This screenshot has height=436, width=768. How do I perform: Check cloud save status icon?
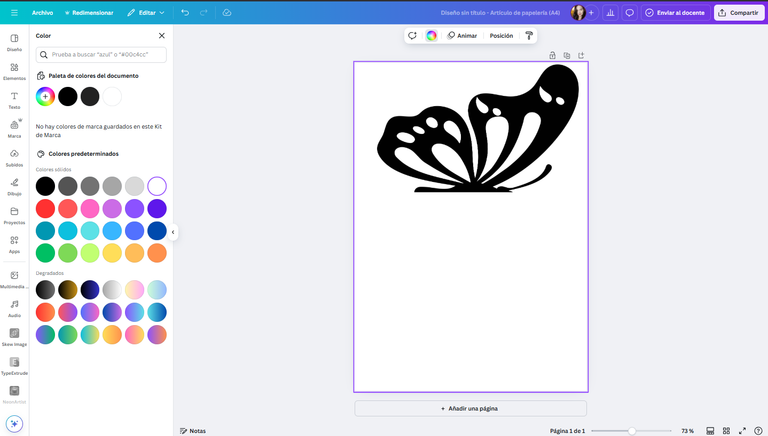click(x=227, y=13)
